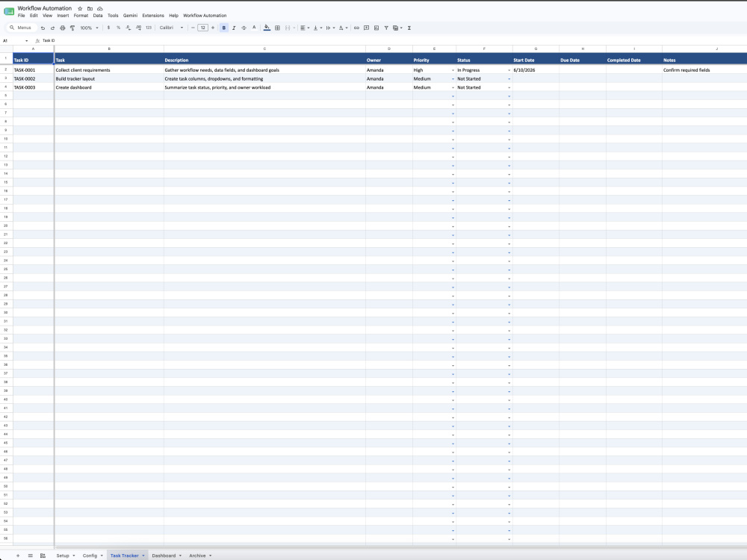Toggle Strikethrough formatting

pyautogui.click(x=244, y=28)
